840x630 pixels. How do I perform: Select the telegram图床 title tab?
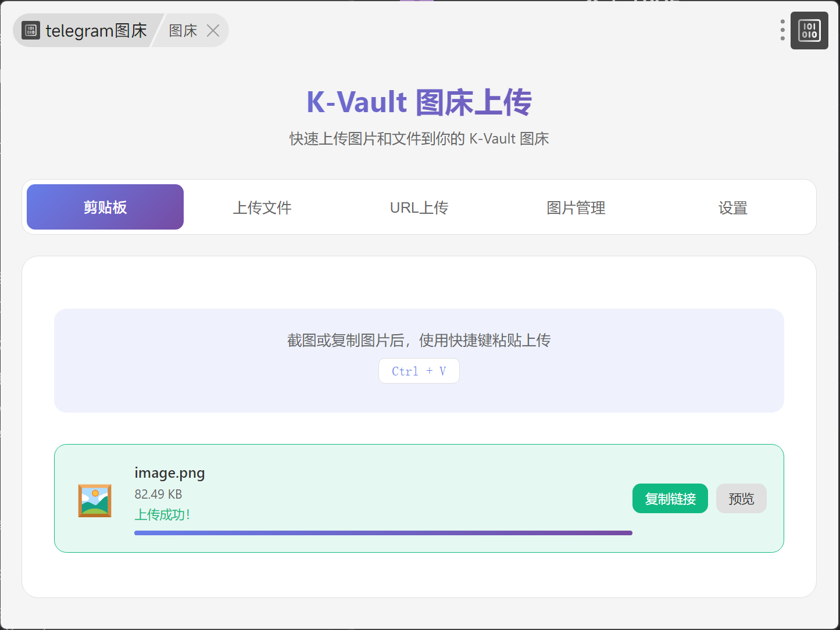point(96,31)
